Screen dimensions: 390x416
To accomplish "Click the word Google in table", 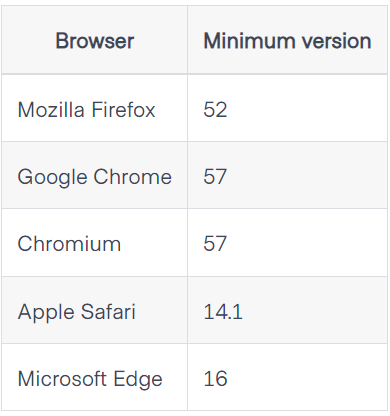I will click(x=52, y=177).
